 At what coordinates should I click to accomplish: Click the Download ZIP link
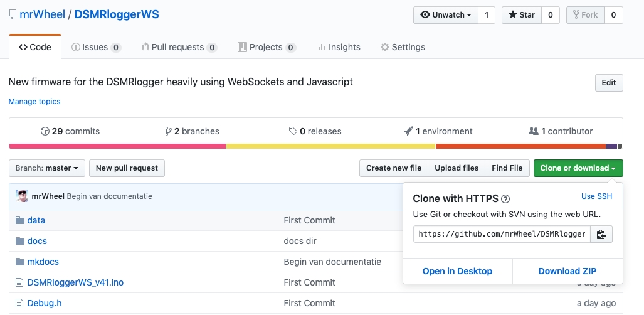567,271
